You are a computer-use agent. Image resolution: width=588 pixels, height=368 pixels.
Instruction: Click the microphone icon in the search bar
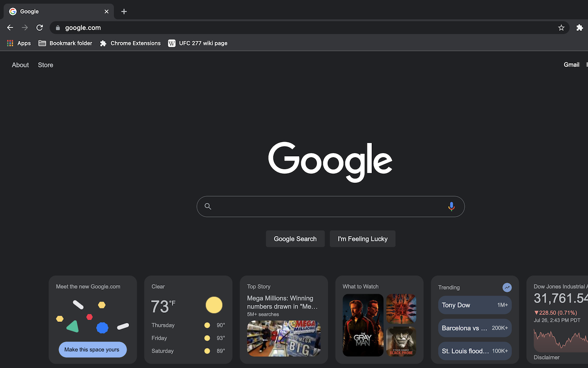pyautogui.click(x=451, y=207)
